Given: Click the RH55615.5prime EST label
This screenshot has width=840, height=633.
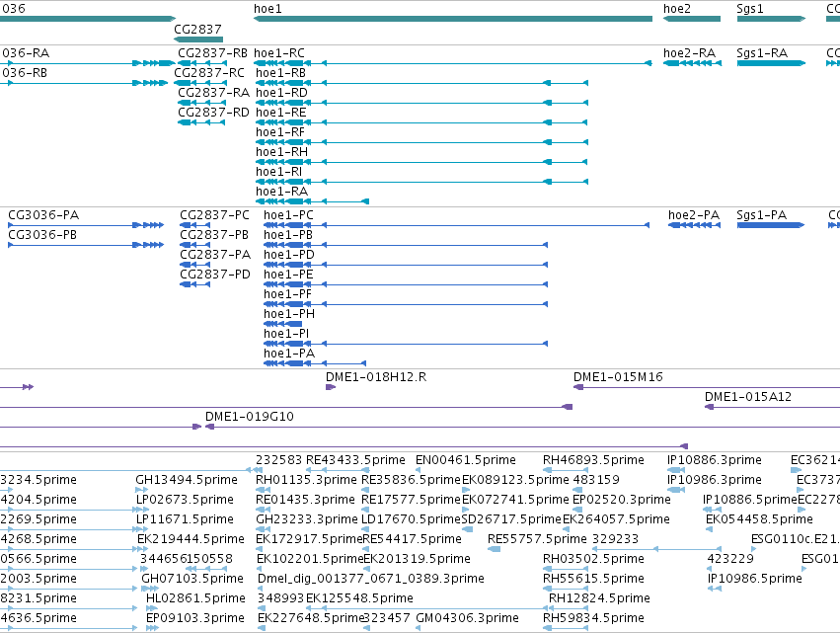Looking at the screenshot, I should [x=593, y=579].
